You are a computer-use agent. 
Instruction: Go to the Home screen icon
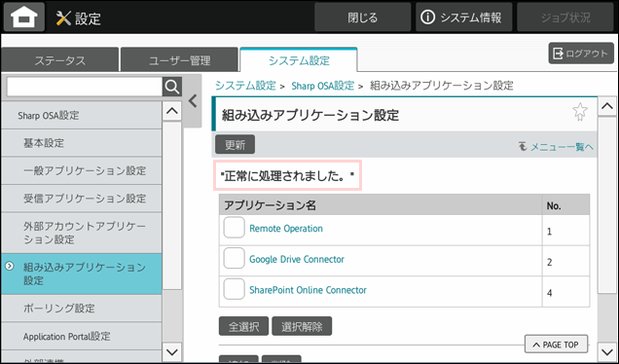coord(24,18)
